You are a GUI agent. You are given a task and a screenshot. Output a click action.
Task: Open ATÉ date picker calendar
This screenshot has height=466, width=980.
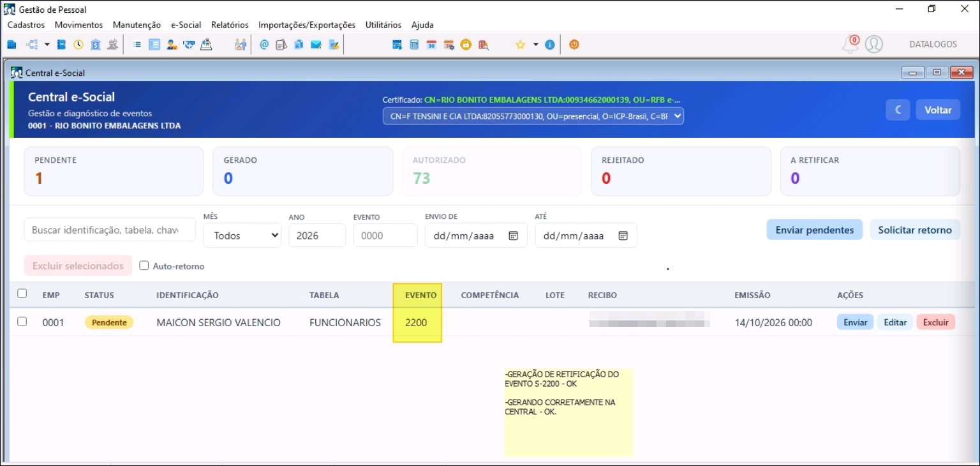(x=623, y=236)
